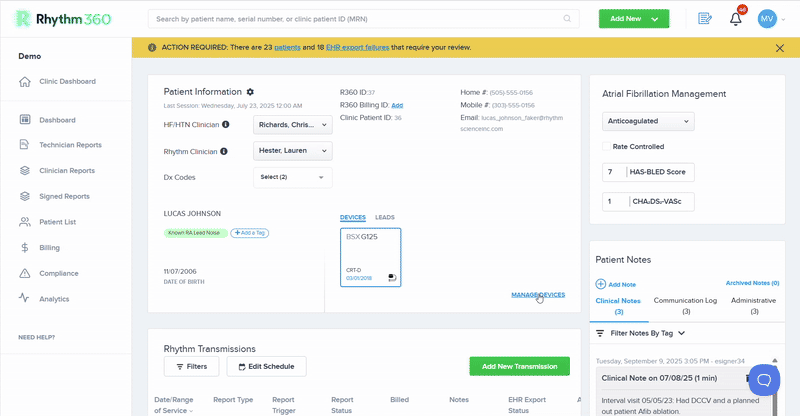Click the MANAGE DEVICES link
Image resolution: width=800 pixels, height=416 pixels.
tap(538, 295)
